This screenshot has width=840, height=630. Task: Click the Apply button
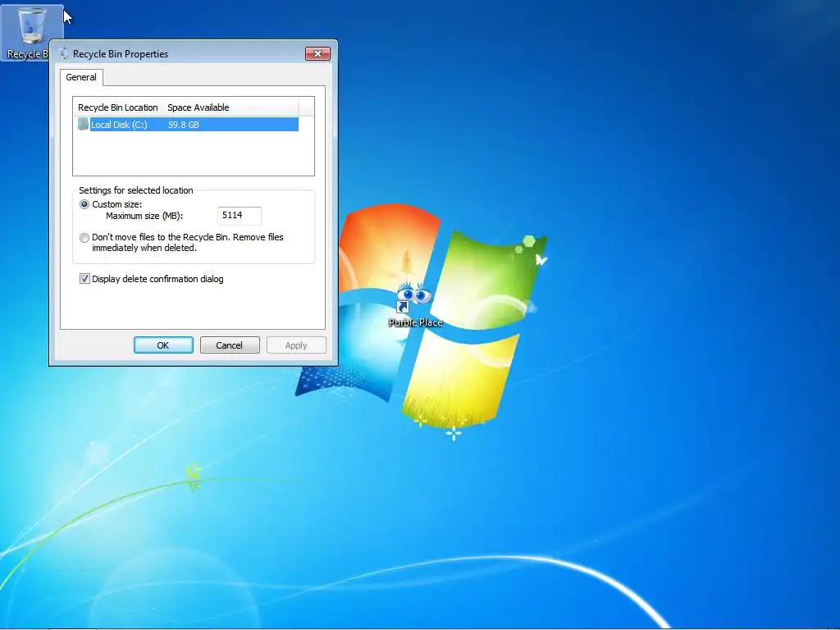(x=296, y=345)
